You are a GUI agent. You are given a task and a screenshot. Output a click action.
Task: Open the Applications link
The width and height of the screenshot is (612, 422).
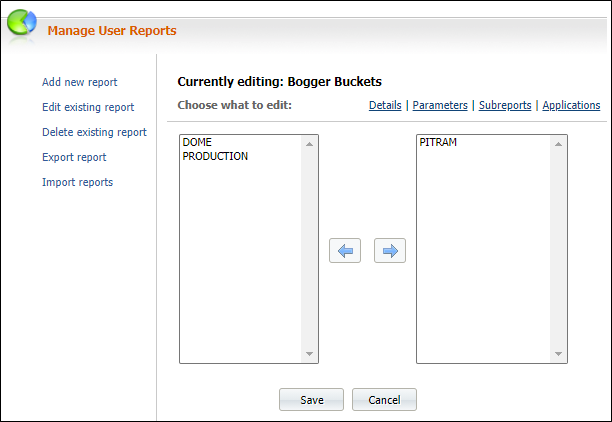click(x=571, y=105)
